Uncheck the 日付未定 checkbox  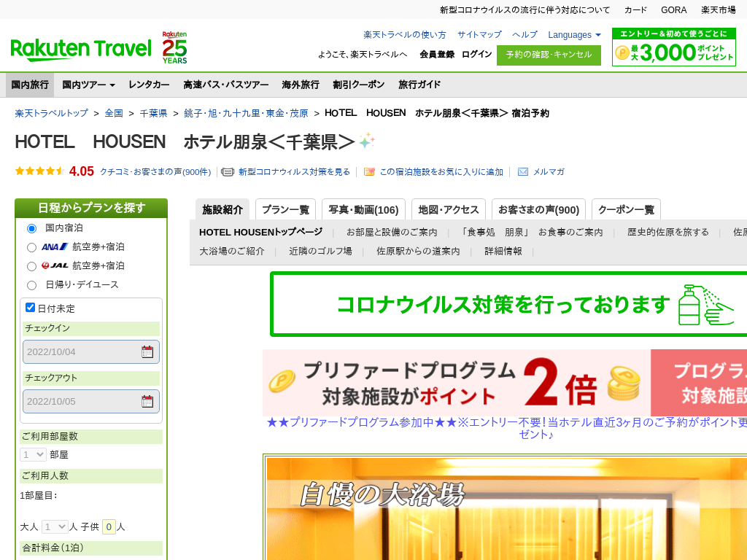30,308
